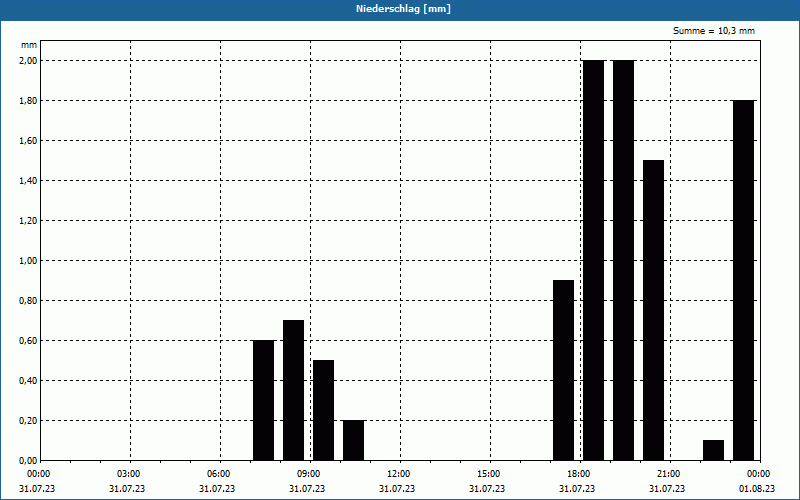Click the 31.07.23 date under 12:00
This screenshot has width=800, height=500.
pos(397,489)
